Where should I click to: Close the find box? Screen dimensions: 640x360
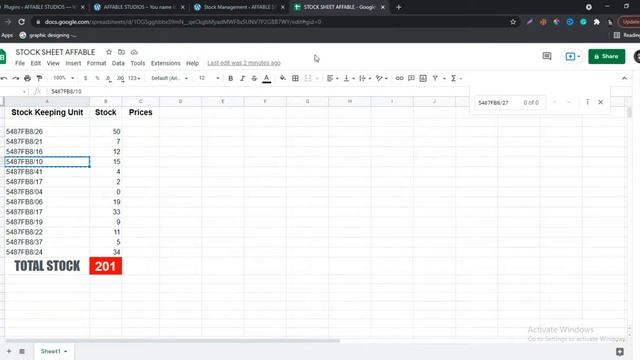pos(600,102)
